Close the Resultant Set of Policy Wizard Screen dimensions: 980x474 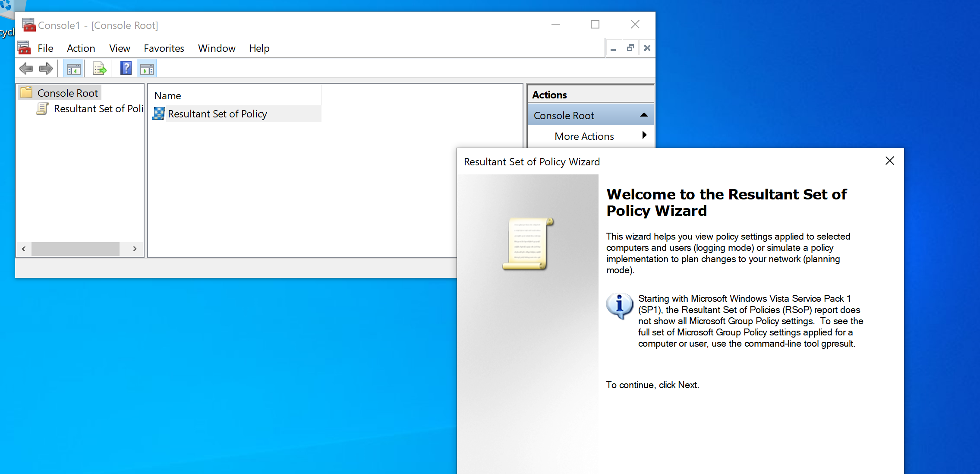point(889,161)
